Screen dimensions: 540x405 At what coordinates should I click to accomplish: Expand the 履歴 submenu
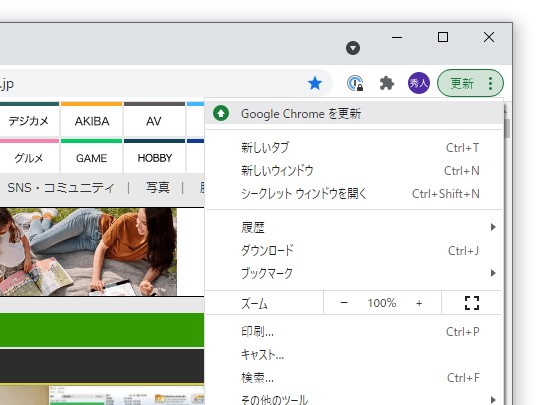pyautogui.click(x=353, y=227)
